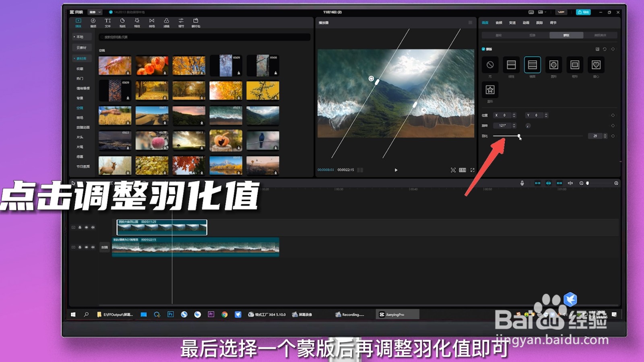Adjust the 羽化 feather slider

(519, 136)
